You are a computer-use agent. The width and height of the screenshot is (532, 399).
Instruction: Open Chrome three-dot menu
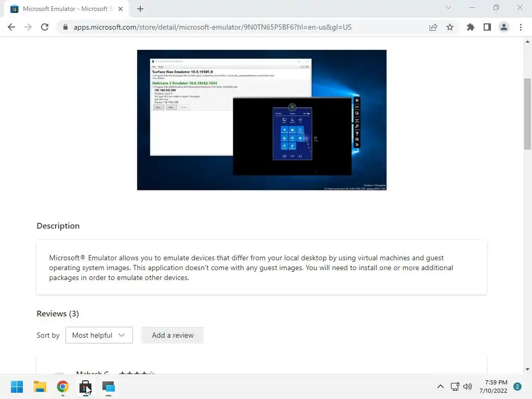521,27
